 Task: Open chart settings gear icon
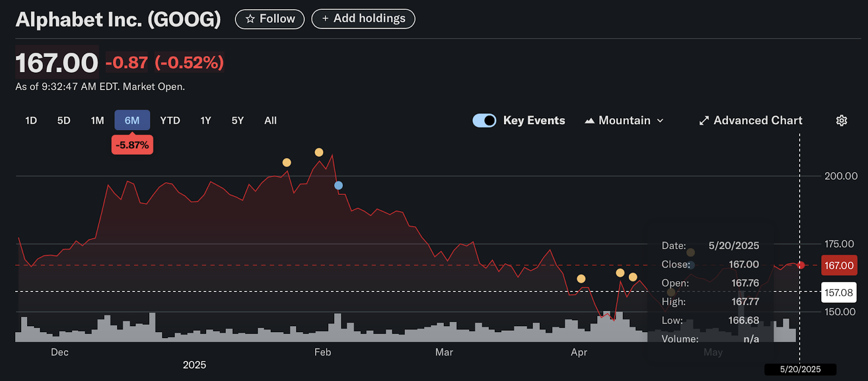(x=841, y=120)
